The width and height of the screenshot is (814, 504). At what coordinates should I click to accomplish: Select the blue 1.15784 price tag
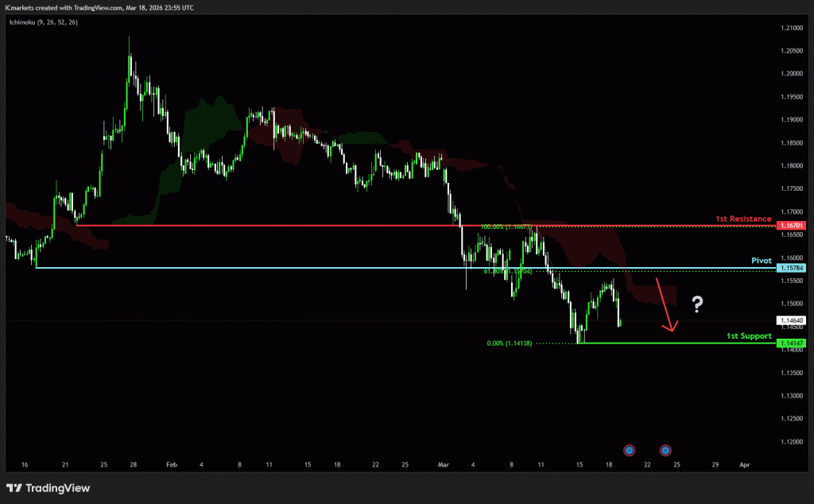pyautogui.click(x=793, y=268)
